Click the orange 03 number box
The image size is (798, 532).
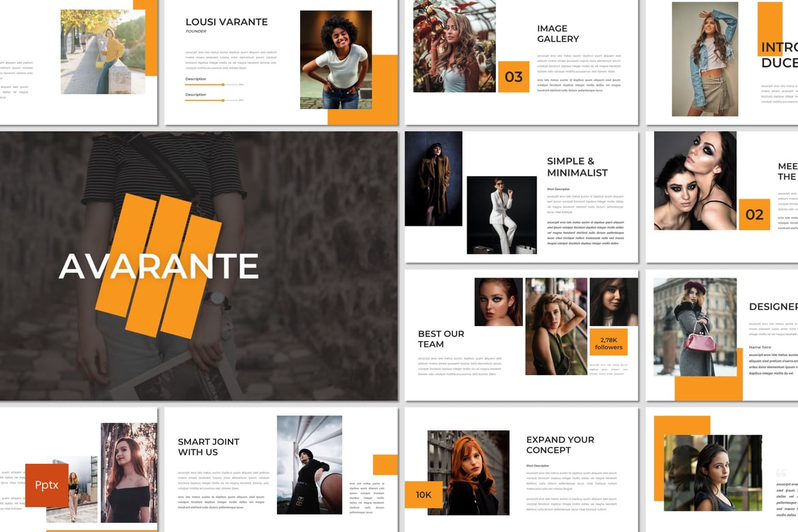pyautogui.click(x=514, y=77)
